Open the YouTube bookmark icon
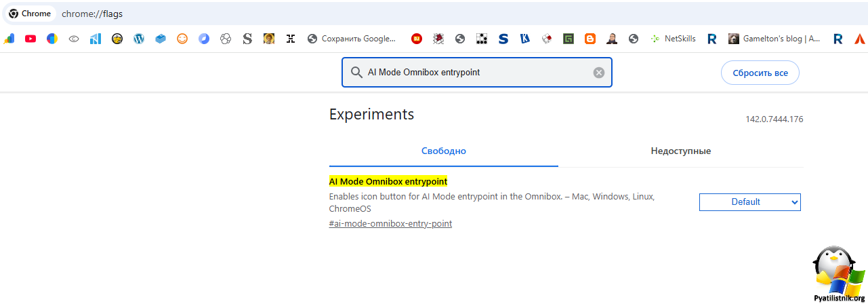Screen dimensions: 868x304 click(x=30, y=39)
